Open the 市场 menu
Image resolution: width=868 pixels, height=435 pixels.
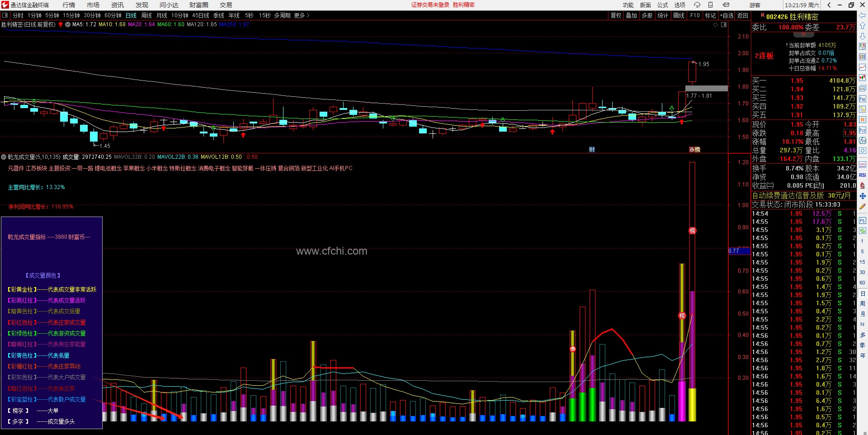tap(93, 5)
